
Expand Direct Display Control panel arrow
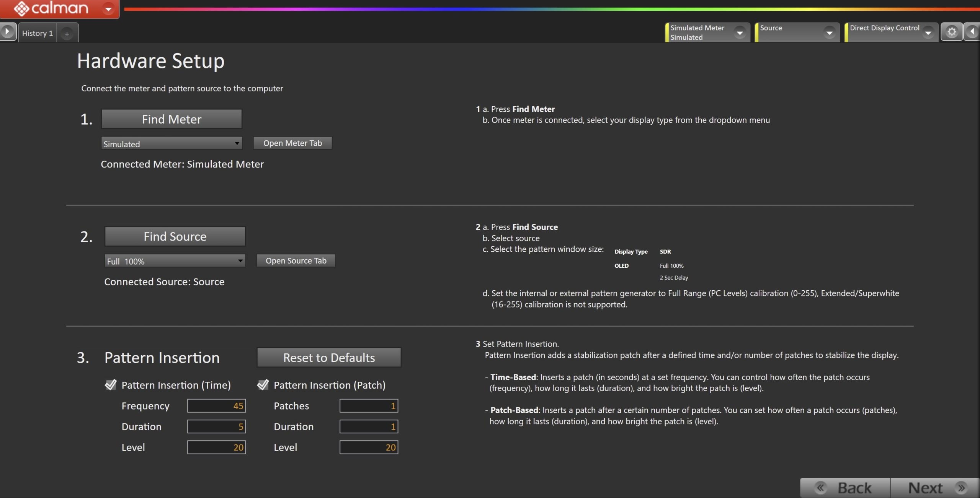[928, 33]
